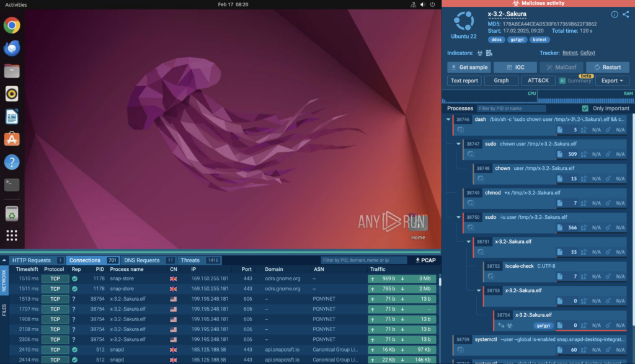The height and width of the screenshot is (364, 635).
Task: Switch to the Files side tab
Action: (x=4, y=308)
